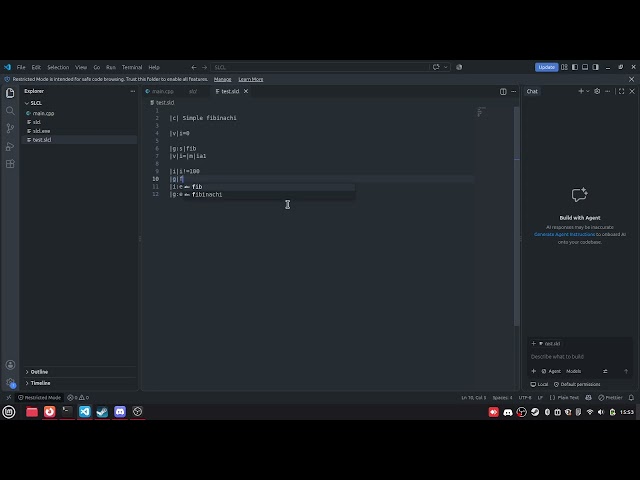The width and height of the screenshot is (640, 480).
Task: Choose the fib autocomplete suggestion
Action: coord(269,187)
